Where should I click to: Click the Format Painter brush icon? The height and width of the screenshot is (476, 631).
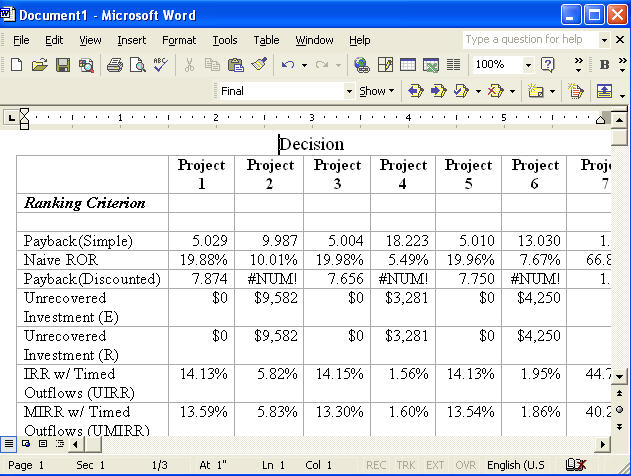[259, 65]
